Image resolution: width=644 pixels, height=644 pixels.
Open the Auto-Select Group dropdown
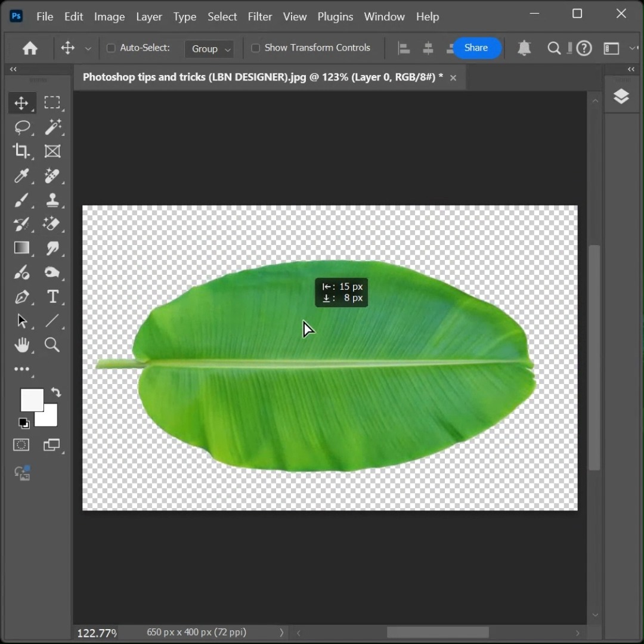[209, 49]
